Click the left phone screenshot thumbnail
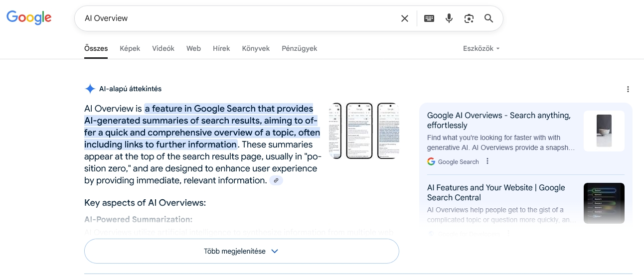644x280 pixels. (335, 131)
